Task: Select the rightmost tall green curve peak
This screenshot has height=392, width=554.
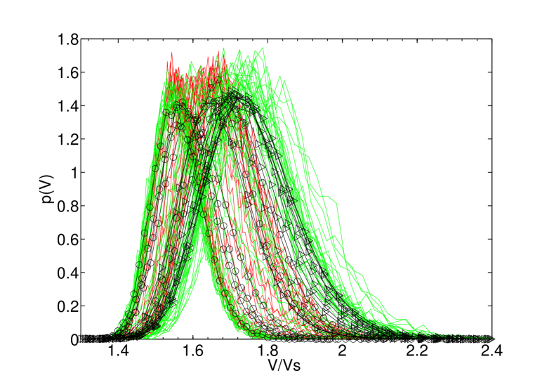Action: coord(283,77)
